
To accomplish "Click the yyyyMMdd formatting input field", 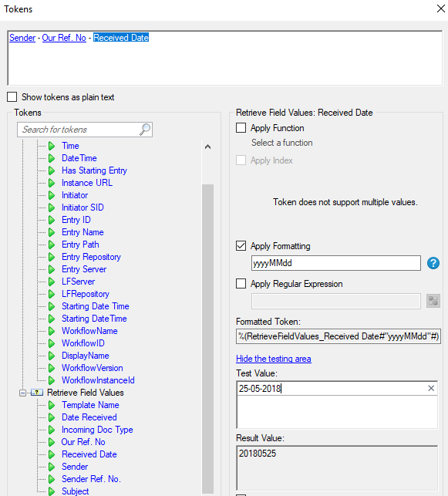I will pyautogui.click(x=335, y=263).
